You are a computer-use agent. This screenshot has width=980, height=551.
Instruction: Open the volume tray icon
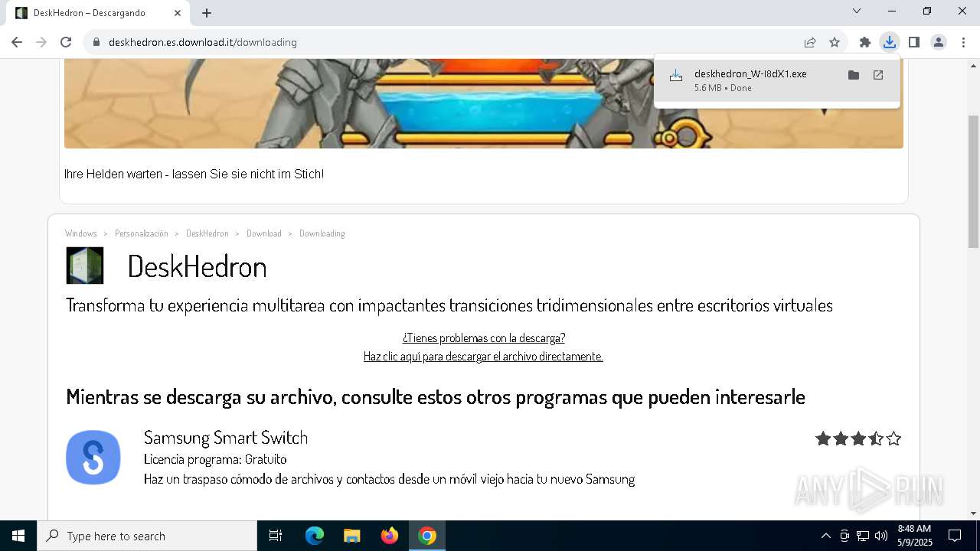click(x=881, y=536)
